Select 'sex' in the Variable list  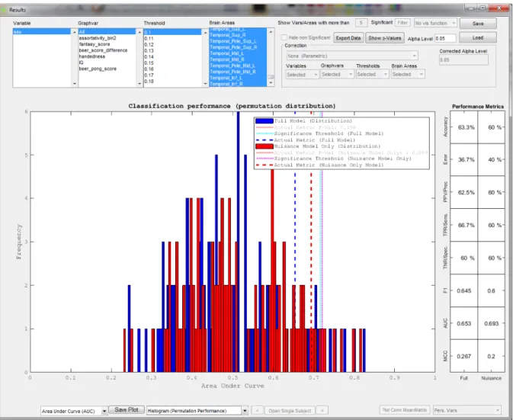pos(42,32)
